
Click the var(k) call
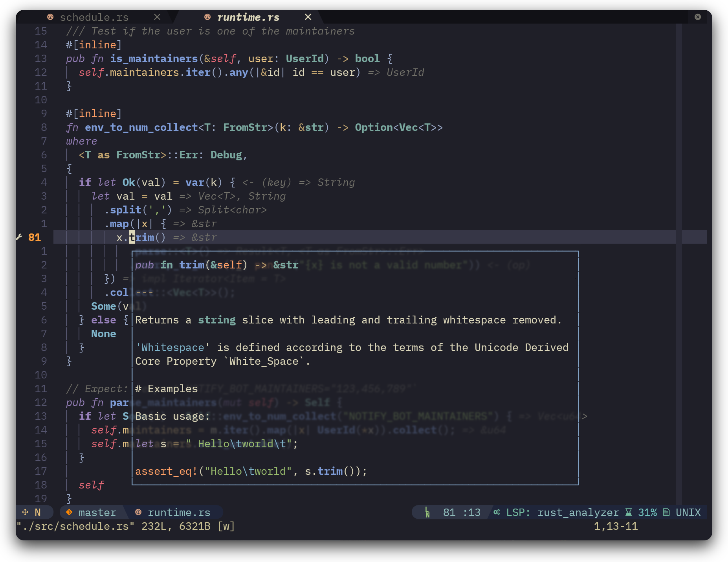coord(204,182)
